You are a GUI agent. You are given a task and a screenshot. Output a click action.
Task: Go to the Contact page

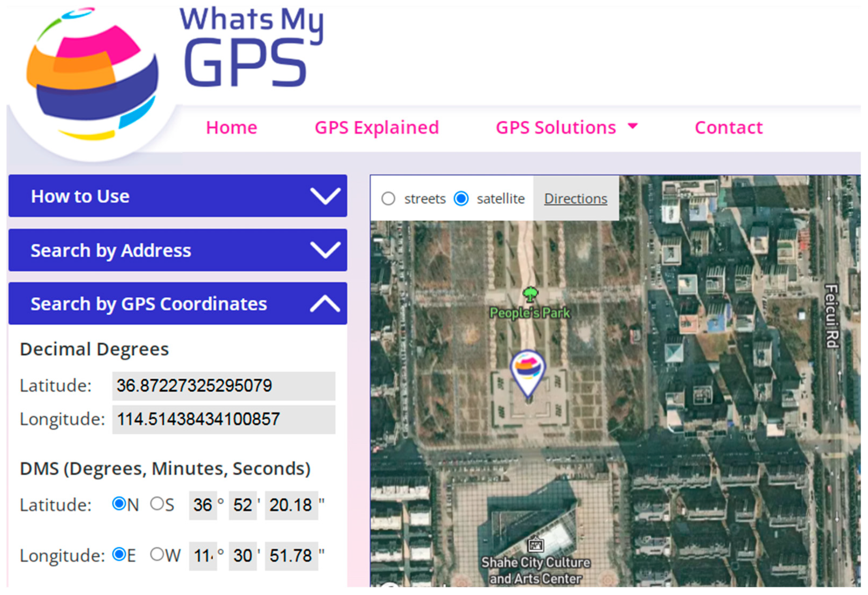[728, 128]
